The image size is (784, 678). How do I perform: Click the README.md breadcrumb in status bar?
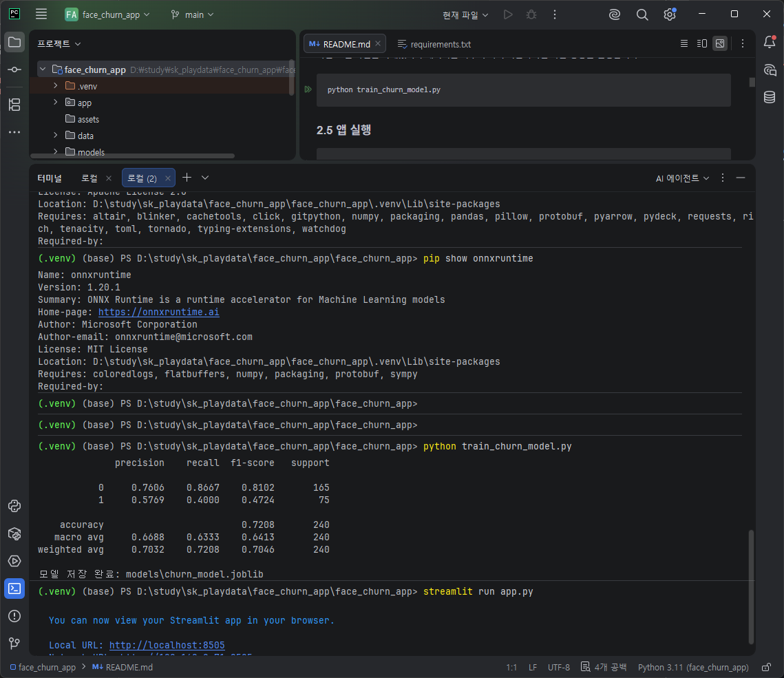[123, 668]
